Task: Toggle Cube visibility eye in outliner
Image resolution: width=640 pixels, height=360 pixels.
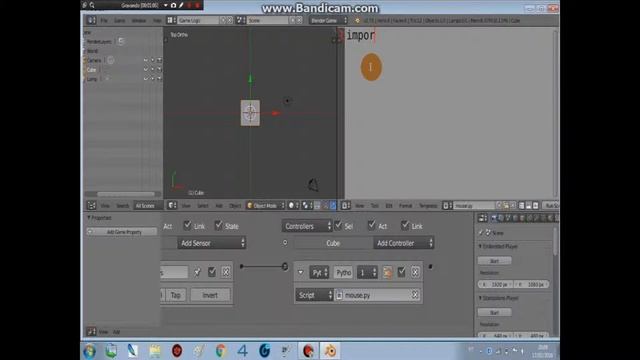Action: (146, 70)
